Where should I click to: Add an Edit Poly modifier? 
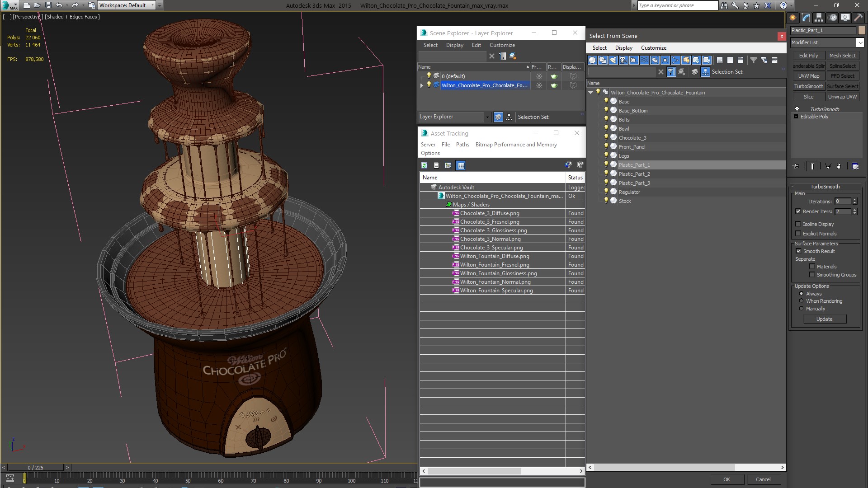coord(808,56)
